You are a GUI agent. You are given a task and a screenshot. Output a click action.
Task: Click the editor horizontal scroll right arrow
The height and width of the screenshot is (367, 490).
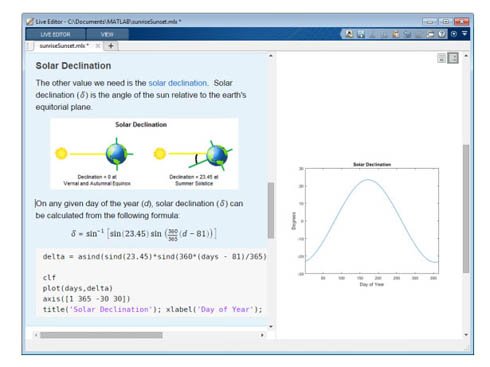coord(262,335)
